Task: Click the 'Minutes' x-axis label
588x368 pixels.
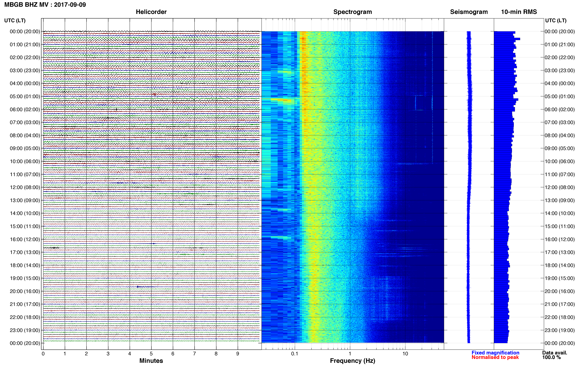Action: click(151, 361)
